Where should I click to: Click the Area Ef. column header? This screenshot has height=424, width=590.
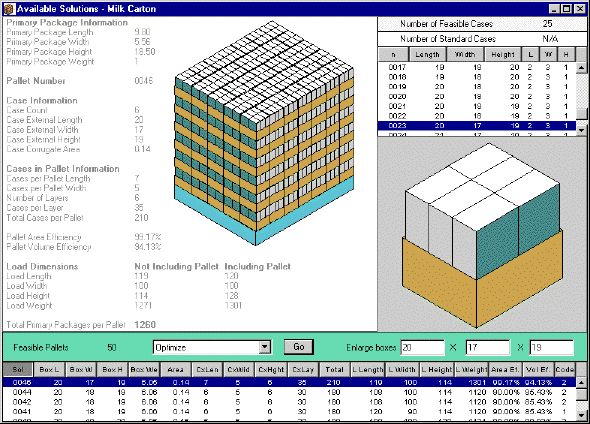505,369
